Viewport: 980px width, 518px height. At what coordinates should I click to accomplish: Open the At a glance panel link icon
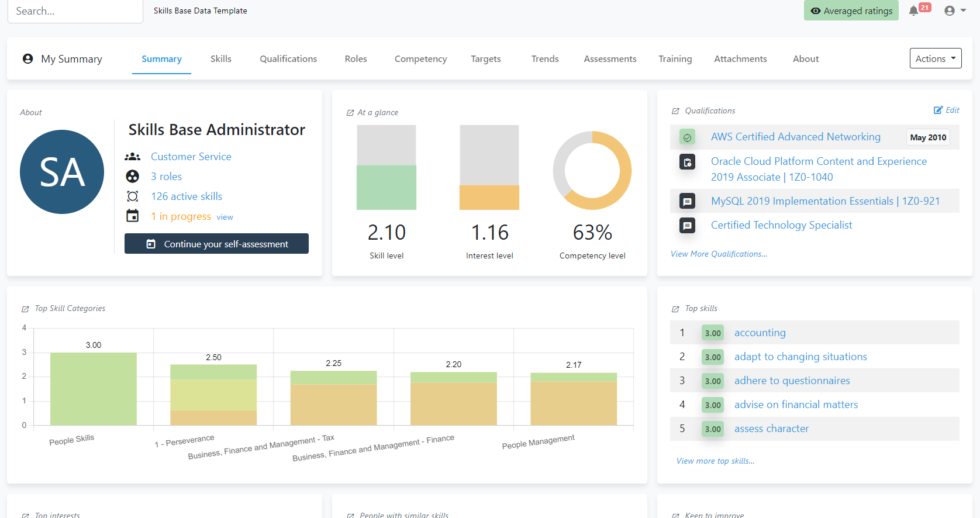click(x=350, y=113)
